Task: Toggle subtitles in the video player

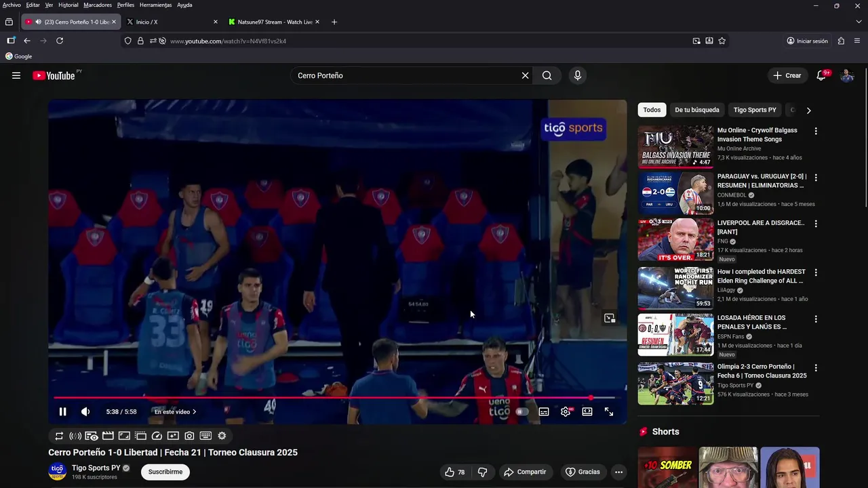Action: tap(544, 411)
